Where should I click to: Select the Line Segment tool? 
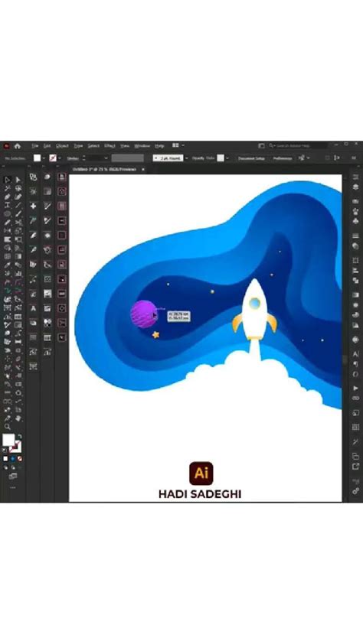[18, 205]
